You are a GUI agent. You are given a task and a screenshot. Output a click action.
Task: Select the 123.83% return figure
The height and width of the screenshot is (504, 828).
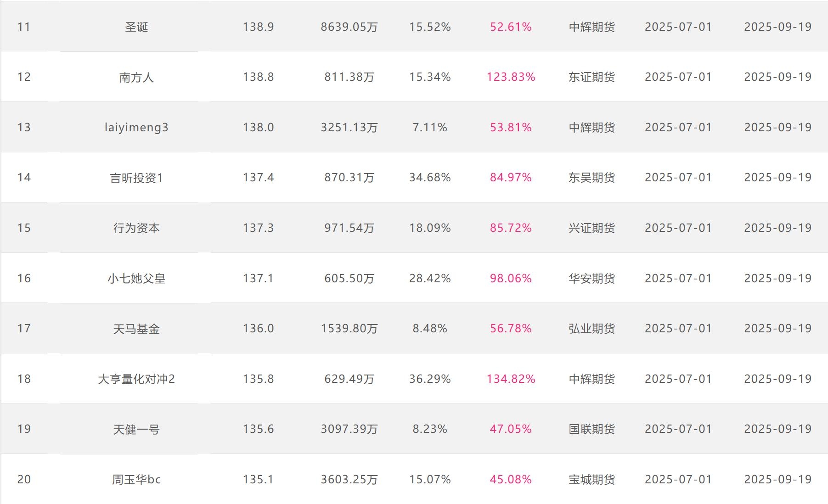click(511, 77)
